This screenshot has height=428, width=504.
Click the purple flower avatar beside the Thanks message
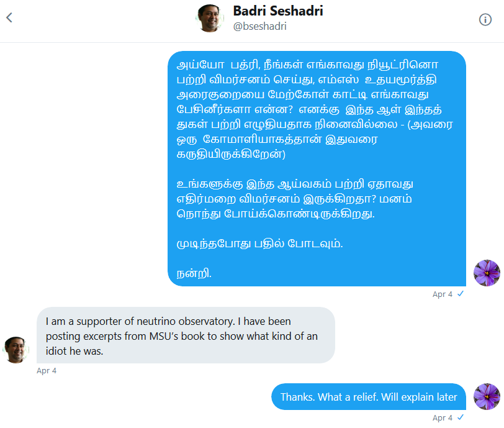tap(487, 396)
